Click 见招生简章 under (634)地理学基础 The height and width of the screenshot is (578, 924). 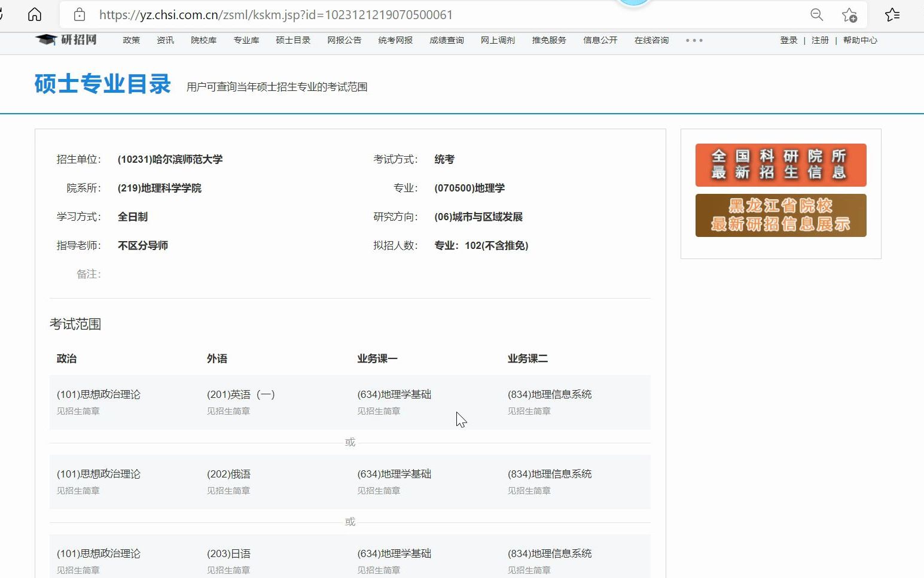378,411
